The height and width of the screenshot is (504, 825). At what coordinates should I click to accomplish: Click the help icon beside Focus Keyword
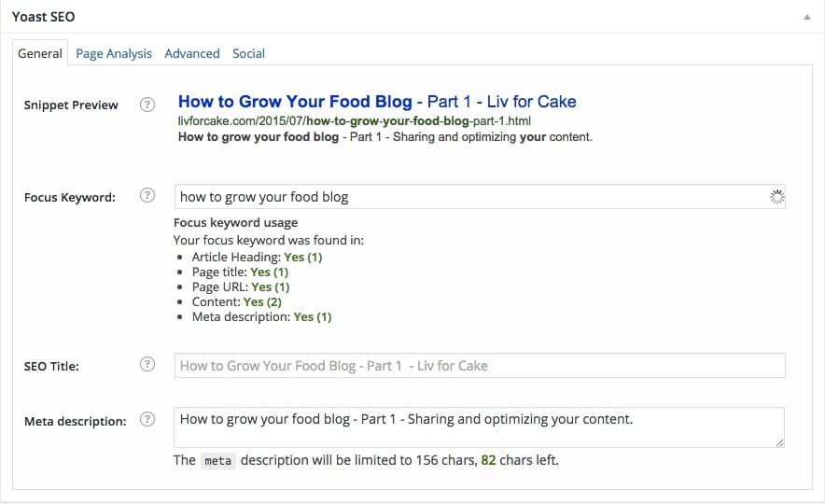(x=147, y=196)
